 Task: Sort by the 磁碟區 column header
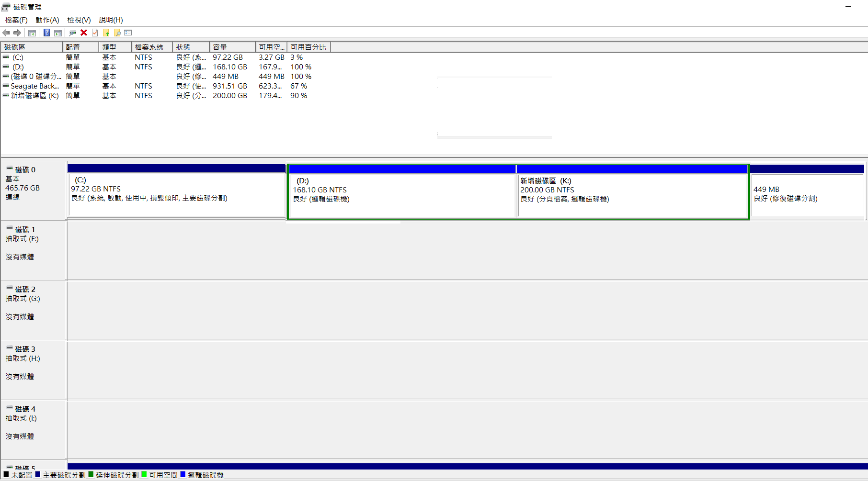32,47
